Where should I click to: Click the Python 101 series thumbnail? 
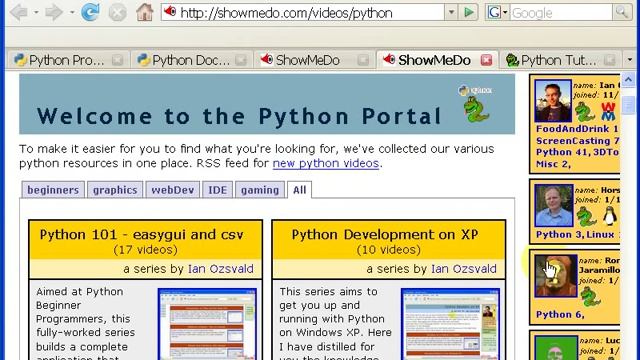[207, 324]
